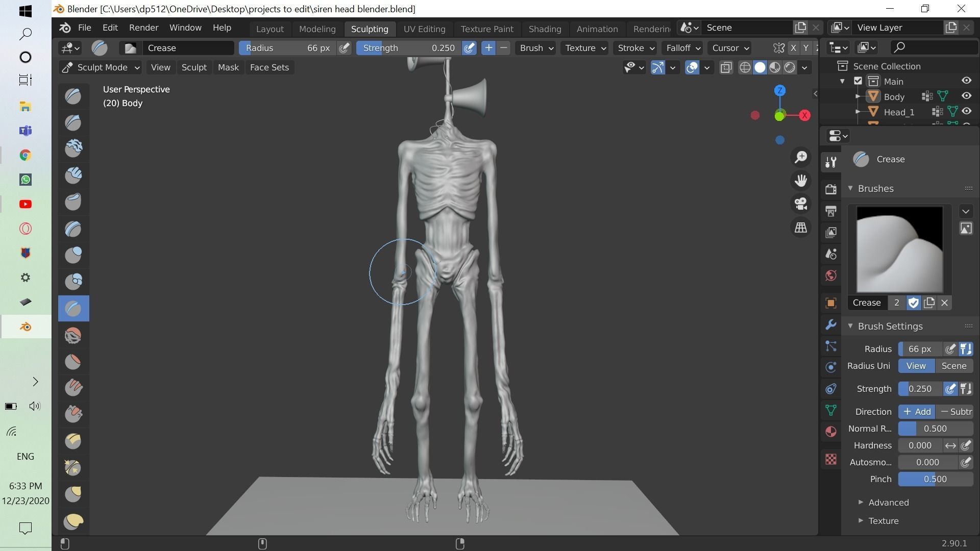Viewport: 980px width, 551px height.
Task: Open Falloff dropdown in header
Action: (682, 48)
